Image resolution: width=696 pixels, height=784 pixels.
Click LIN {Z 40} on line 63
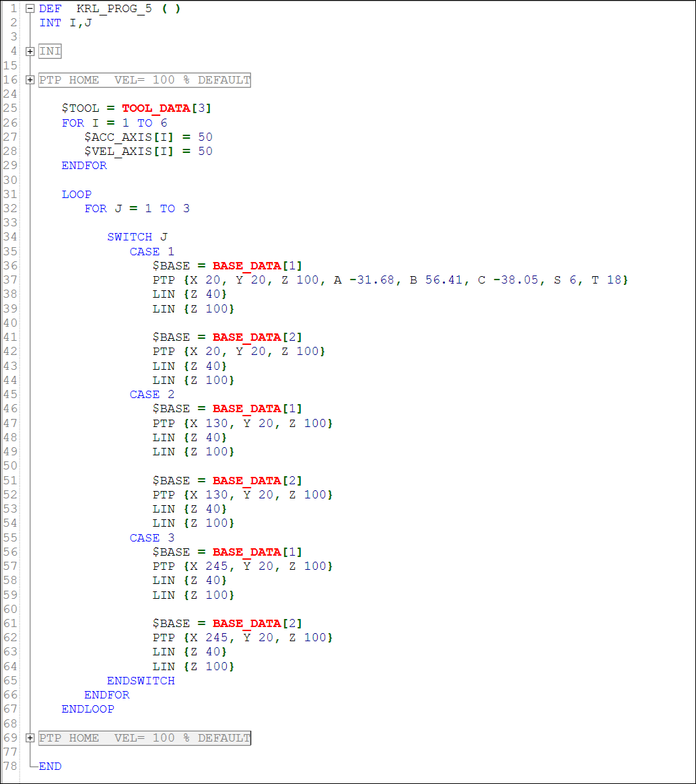(190, 652)
